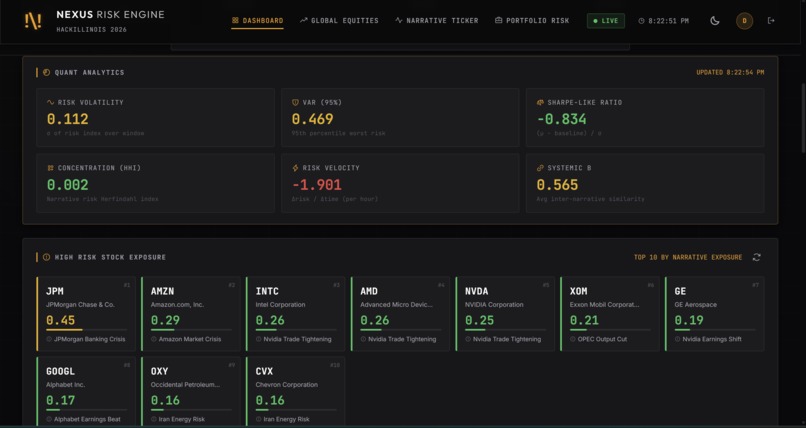
Task: Toggle dark mode moon icon
Action: (715, 21)
